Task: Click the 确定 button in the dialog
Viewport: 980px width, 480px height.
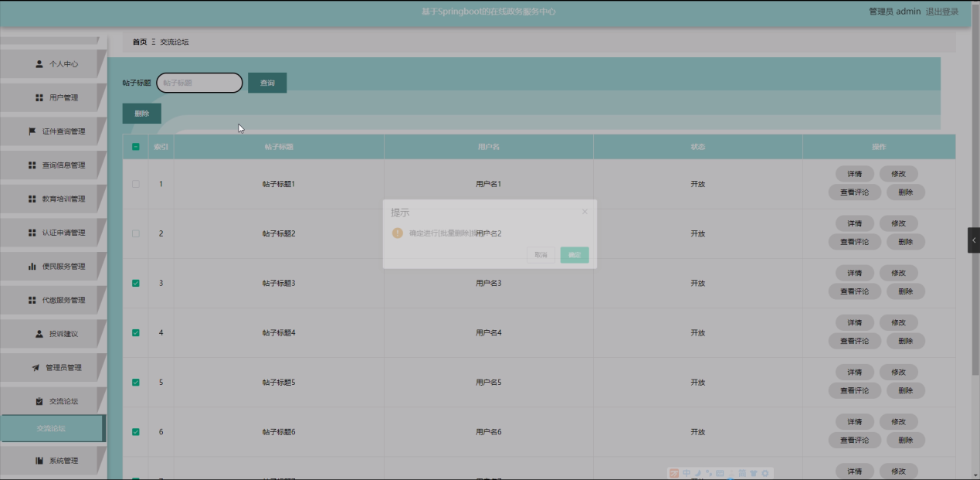Action: click(574, 254)
